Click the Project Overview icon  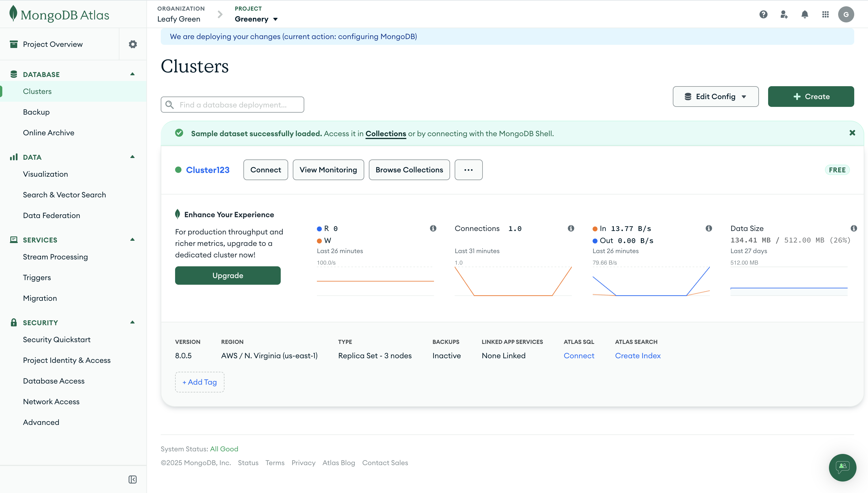click(14, 44)
